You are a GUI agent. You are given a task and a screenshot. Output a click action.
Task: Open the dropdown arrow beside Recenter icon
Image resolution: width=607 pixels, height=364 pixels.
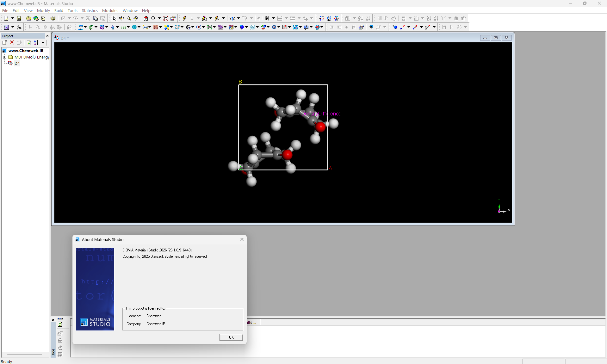pos(159,18)
